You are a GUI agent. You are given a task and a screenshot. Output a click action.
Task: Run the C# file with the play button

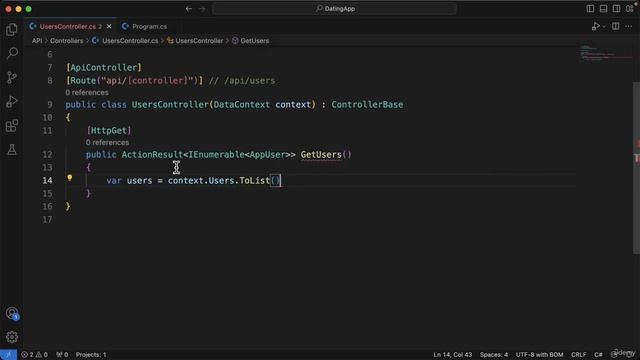pos(595,27)
